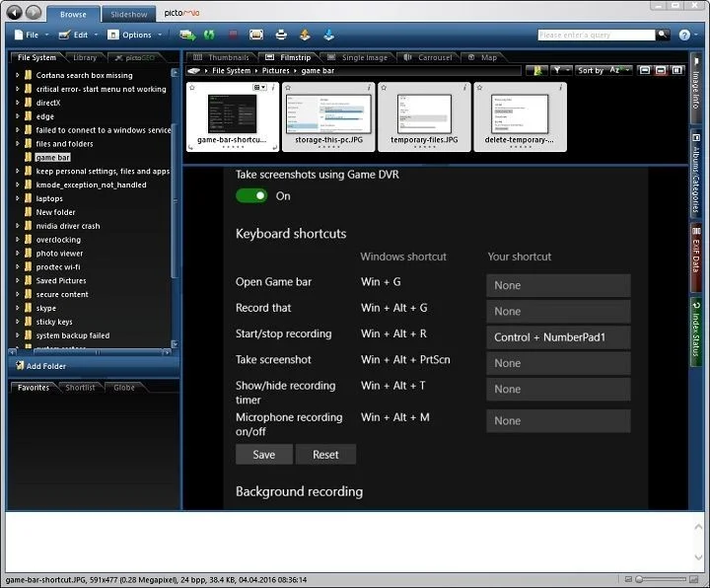Open the Options menu dropdown
This screenshot has height=588, width=710.
coord(134,35)
